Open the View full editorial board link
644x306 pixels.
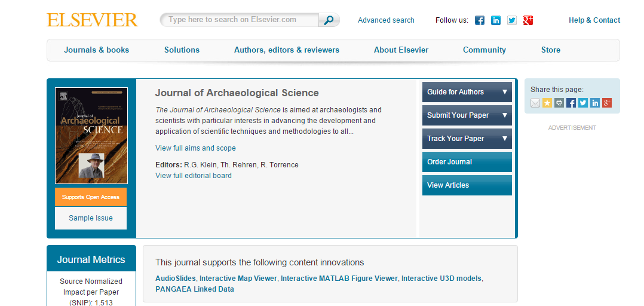click(x=194, y=176)
